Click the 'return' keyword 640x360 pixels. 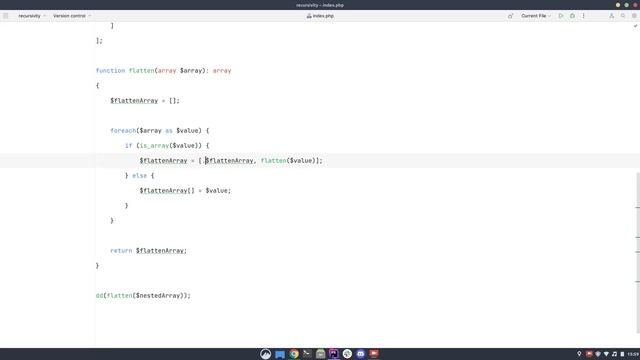[121, 251]
